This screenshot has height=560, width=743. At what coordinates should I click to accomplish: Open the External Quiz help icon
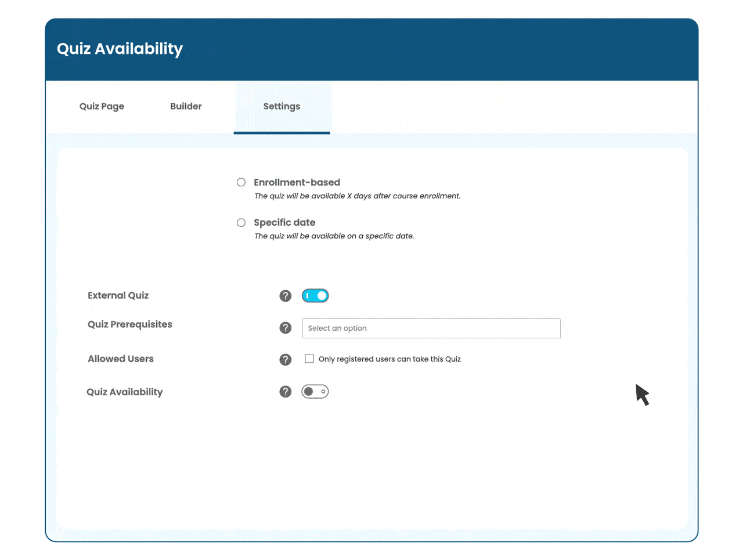pos(285,296)
